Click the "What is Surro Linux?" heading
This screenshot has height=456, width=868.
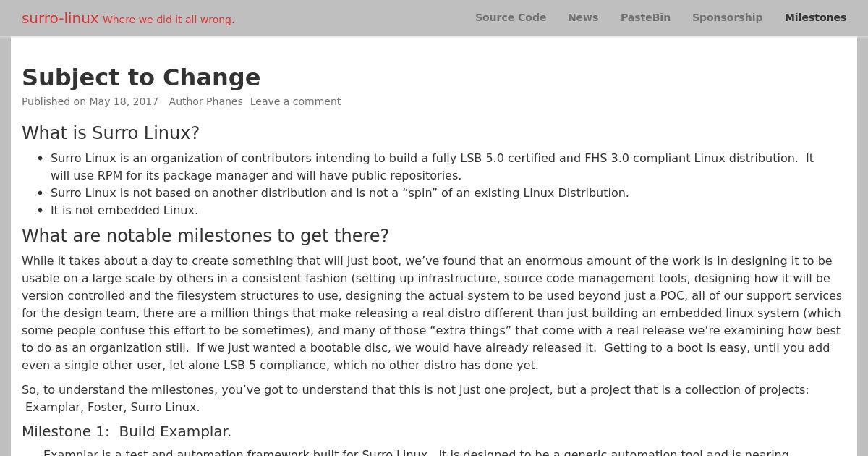111,133
